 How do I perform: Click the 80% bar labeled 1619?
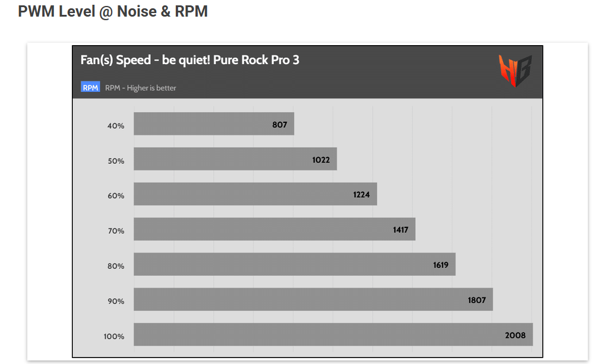[295, 264]
